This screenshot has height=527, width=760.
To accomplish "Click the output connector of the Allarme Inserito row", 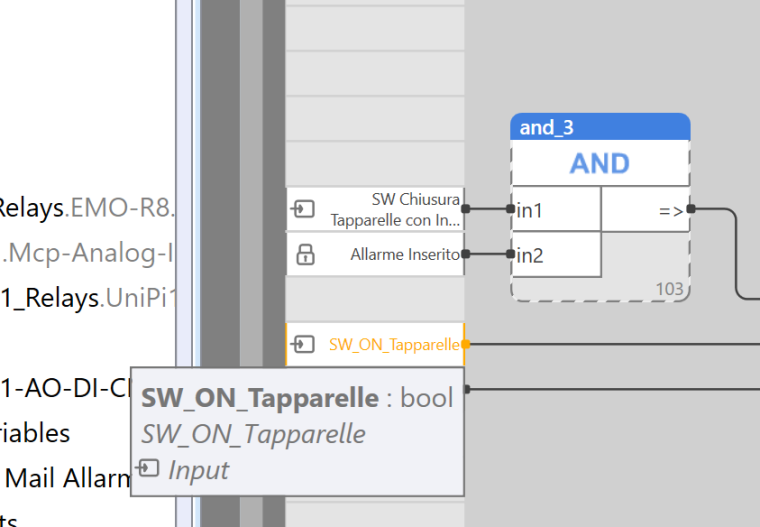I will [x=465, y=254].
